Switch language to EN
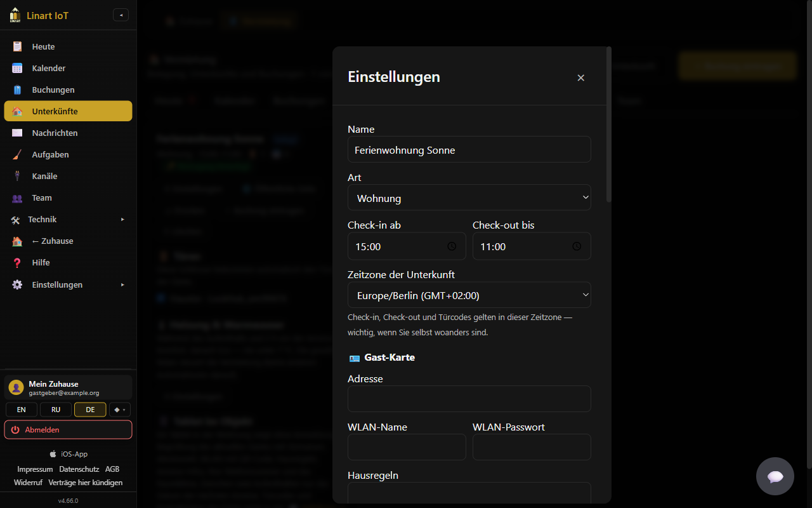Image resolution: width=812 pixels, height=508 pixels. pyautogui.click(x=22, y=410)
